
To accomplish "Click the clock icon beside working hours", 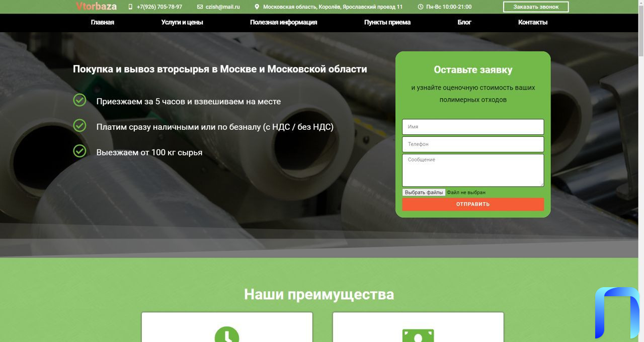I will click(x=421, y=7).
